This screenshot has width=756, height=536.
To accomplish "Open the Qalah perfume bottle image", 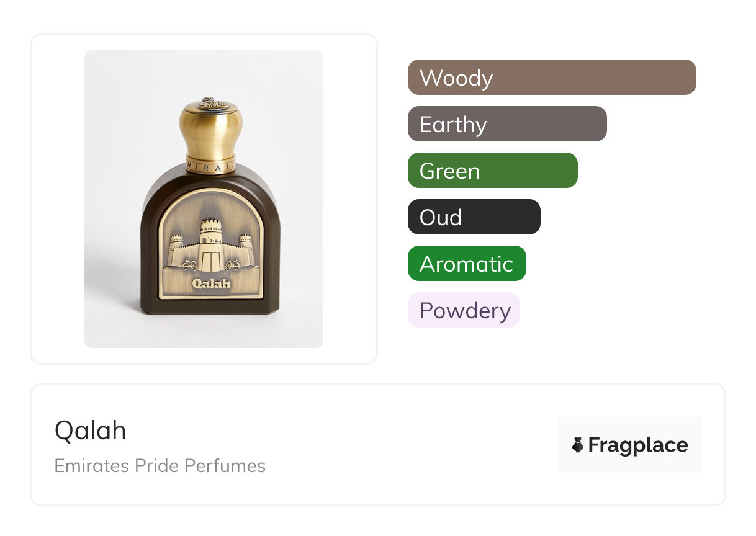I will [x=204, y=199].
